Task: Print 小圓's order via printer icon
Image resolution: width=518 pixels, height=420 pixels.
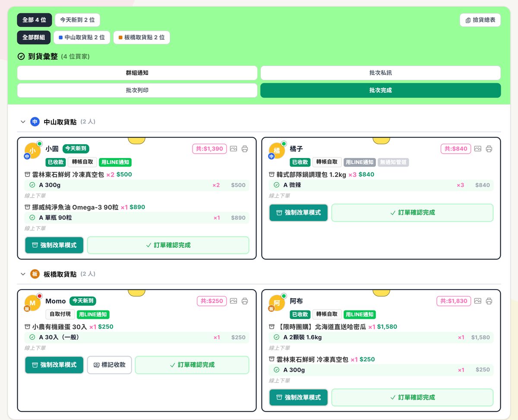Action: [245, 149]
